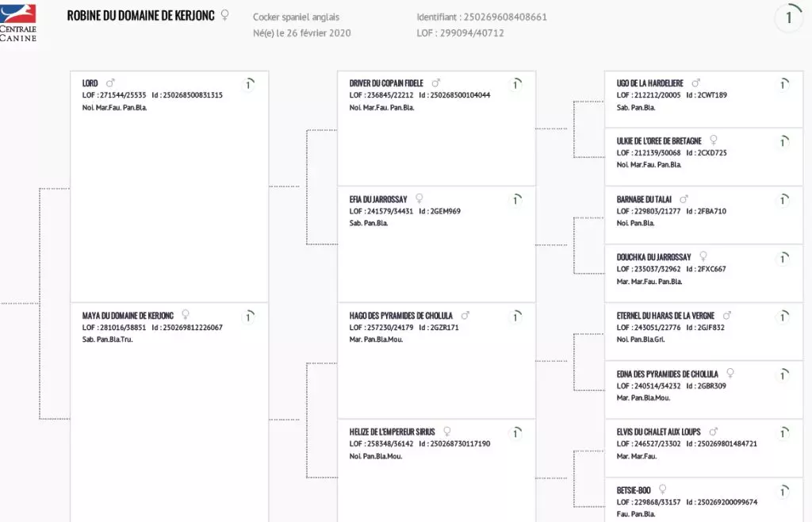This screenshot has width=812, height=522.
Task: Click the circular badge on Barnabe du Talai card
Action: [x=783, y=200]
